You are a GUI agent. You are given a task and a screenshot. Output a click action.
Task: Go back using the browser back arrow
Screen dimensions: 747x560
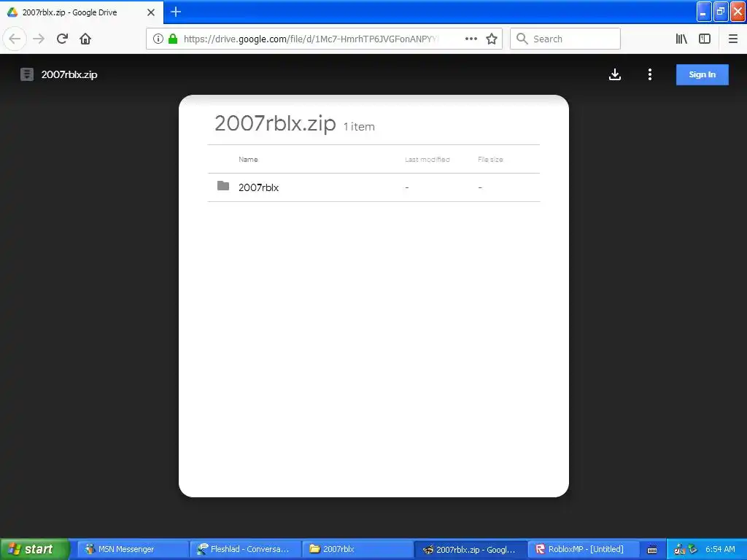[x=15, y=39]
